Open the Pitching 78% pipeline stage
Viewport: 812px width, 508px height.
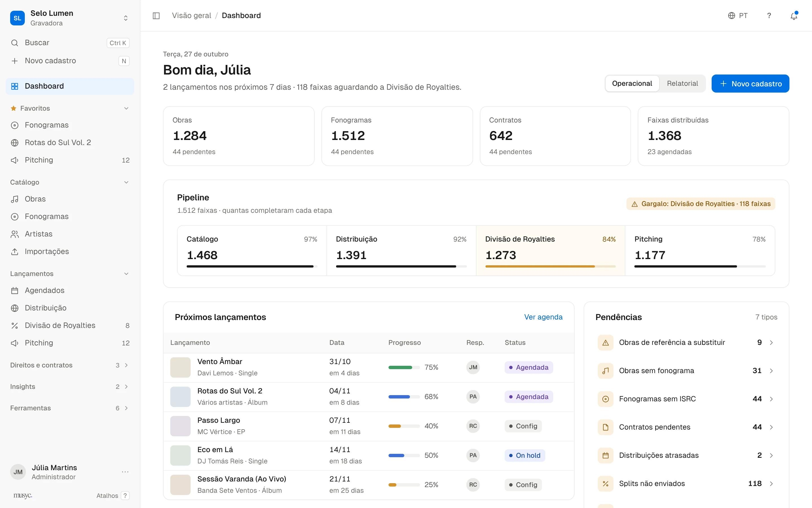[700, 251]
